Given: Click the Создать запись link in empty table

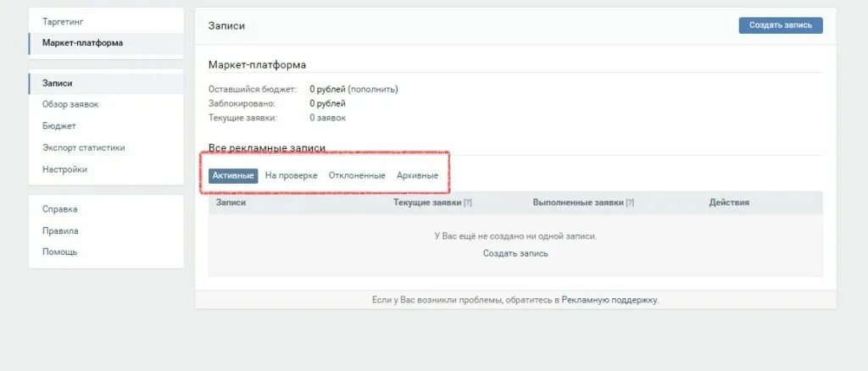Looking at the screenshot, I should (x=515, y=254).
